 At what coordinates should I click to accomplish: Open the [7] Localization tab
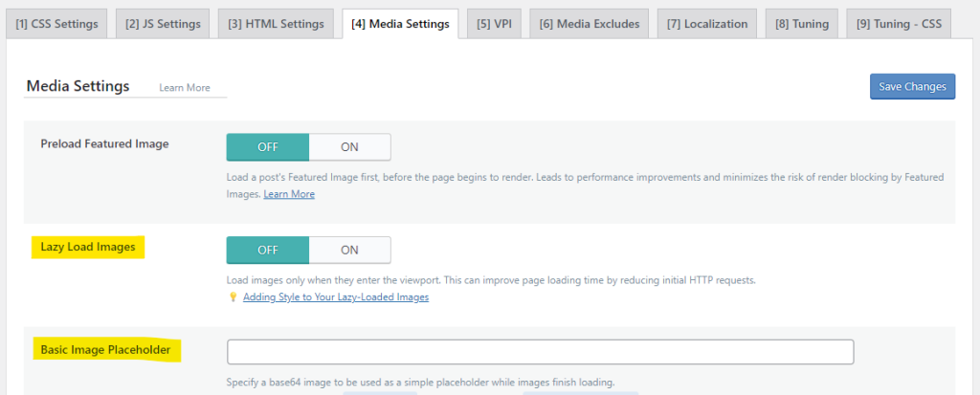coord(708,24)
